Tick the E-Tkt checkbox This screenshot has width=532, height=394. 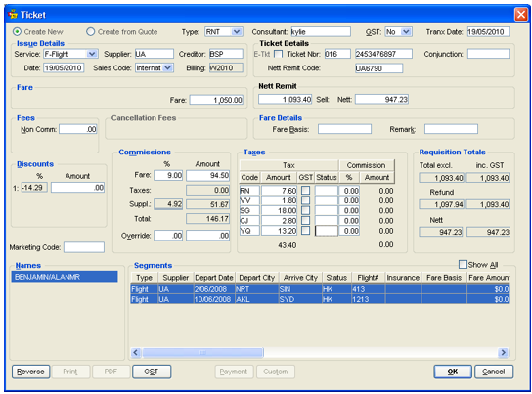(278, 54)
